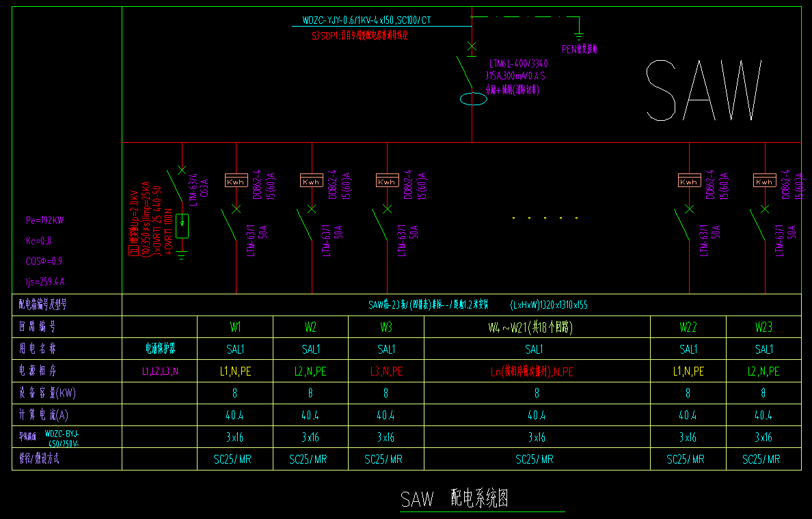The width and height of the screenshot is (812, 519).
Task: Click the PEN grounding symbol at top right
Action: pyautogui.click(x=579, y=36)
